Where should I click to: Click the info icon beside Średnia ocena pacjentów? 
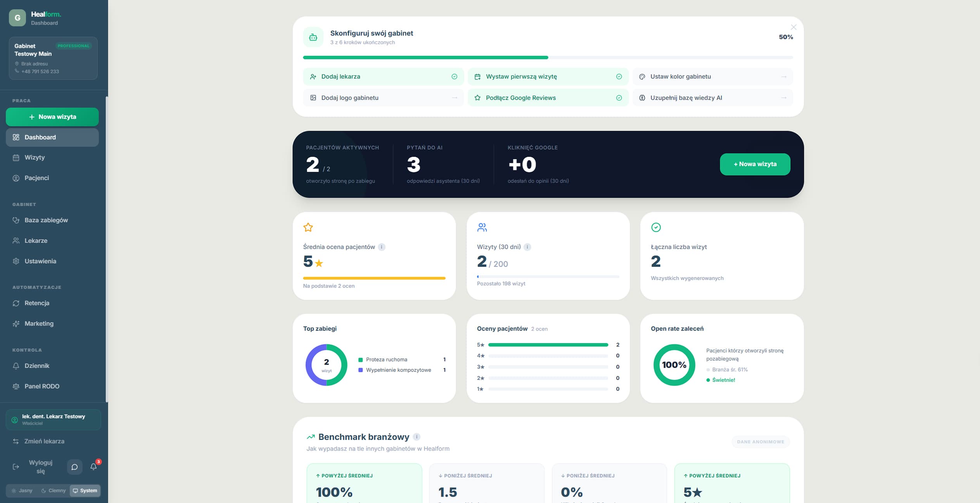382,247
